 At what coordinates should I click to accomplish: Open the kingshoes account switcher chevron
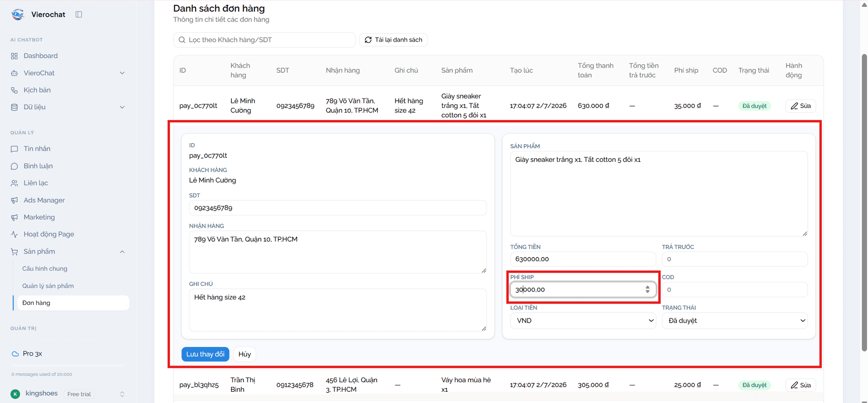tap(122, 394)
